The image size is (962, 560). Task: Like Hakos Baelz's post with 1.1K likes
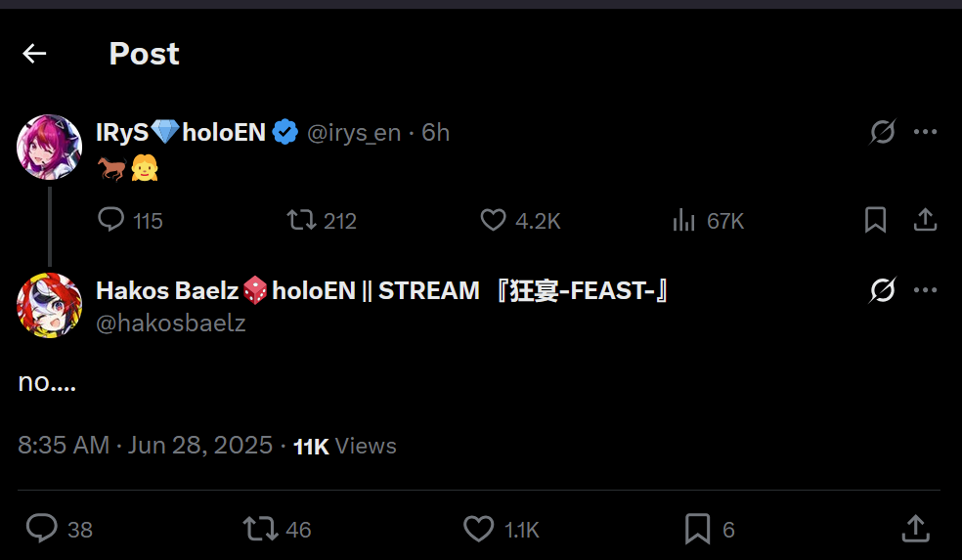pos(478,529)
